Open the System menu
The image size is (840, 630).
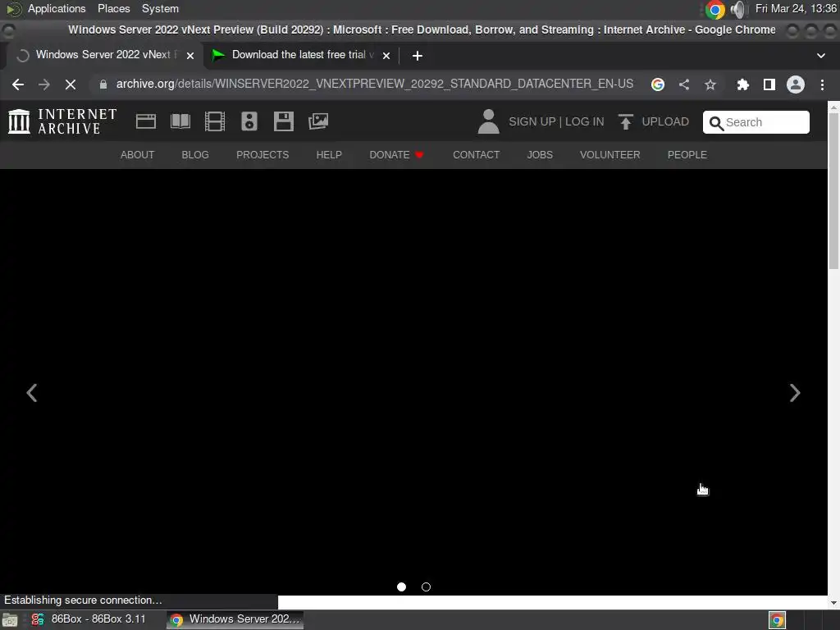coord(160,8)
